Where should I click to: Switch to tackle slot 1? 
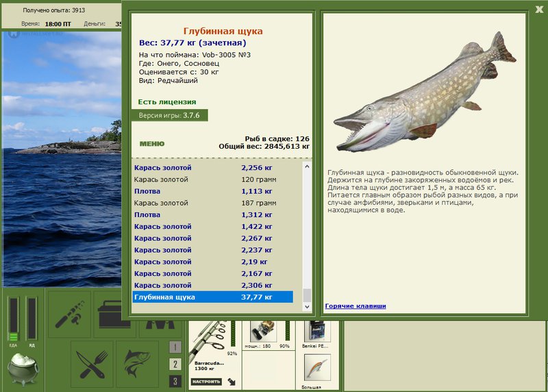pos(175,347)
